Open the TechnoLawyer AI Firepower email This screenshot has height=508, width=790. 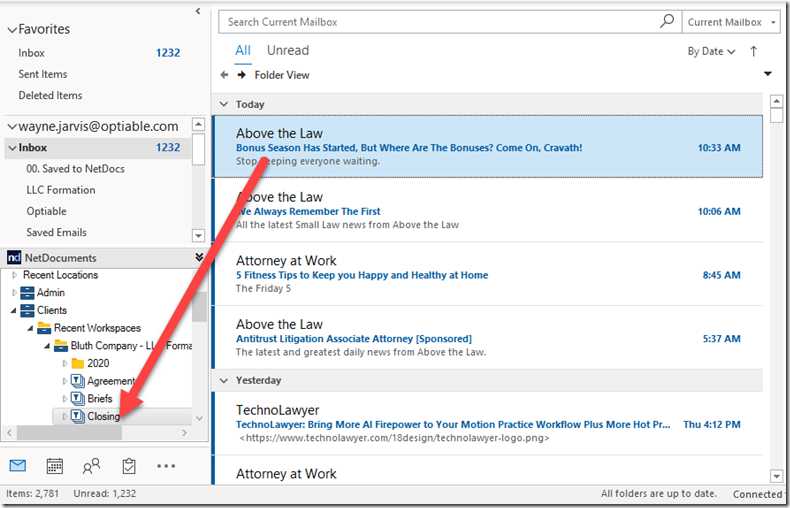488,423
